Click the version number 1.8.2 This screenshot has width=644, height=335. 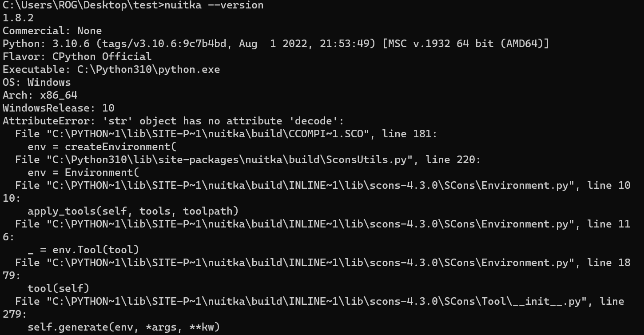click(x=18, y=18)
